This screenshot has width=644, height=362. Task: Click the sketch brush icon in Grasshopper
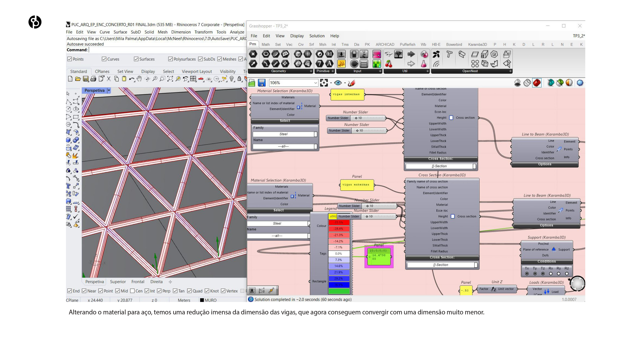(352, 83)
